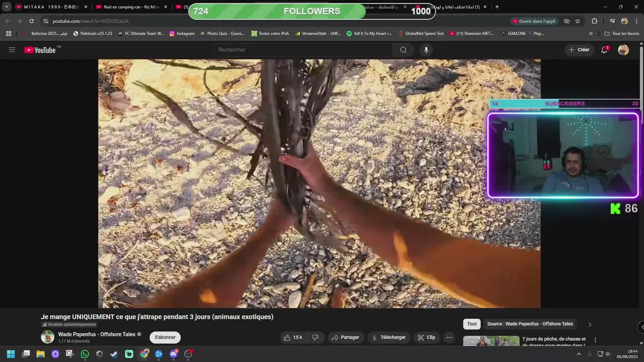This screenshot has height=362, width=644.
Task: Switch to MITAKA 1980 tab
Action: click(x=50, y=7)
